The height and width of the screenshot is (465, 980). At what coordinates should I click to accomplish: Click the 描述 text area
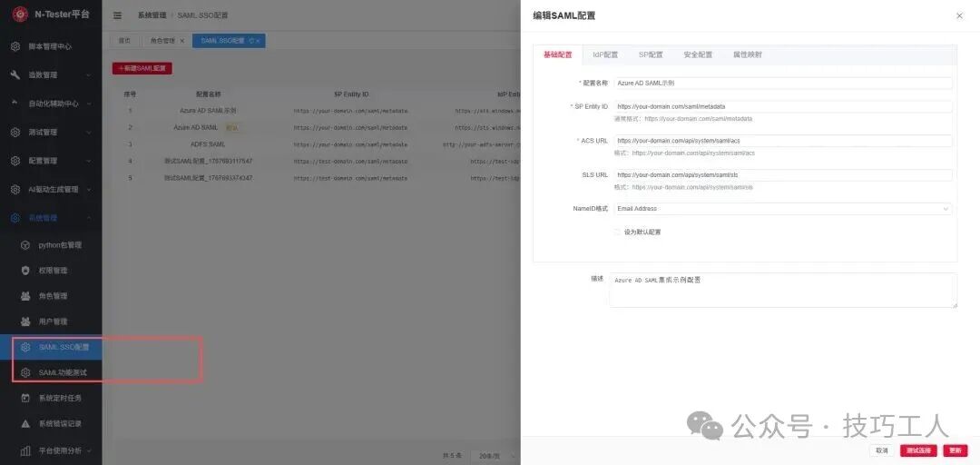pyautogui.click(x=783, y=290)
